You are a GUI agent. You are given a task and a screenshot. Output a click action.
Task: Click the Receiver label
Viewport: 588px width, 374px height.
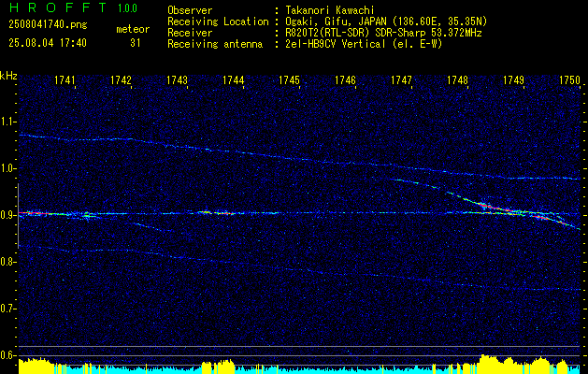[190, 33]
